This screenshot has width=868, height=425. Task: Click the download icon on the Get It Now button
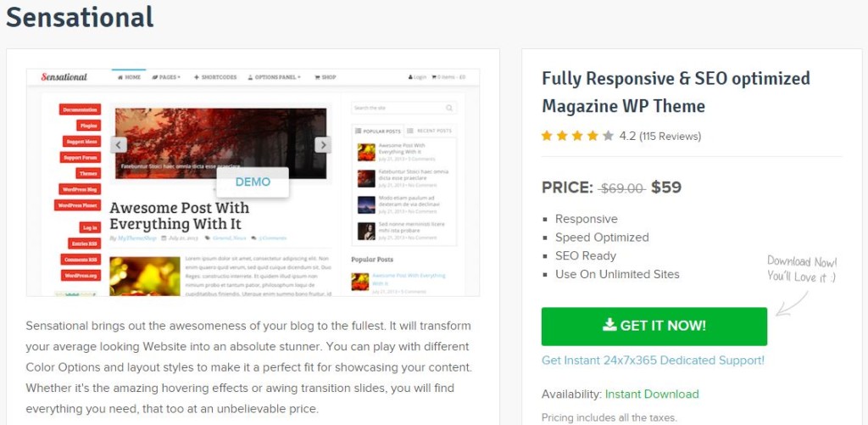tap(609, 325)
